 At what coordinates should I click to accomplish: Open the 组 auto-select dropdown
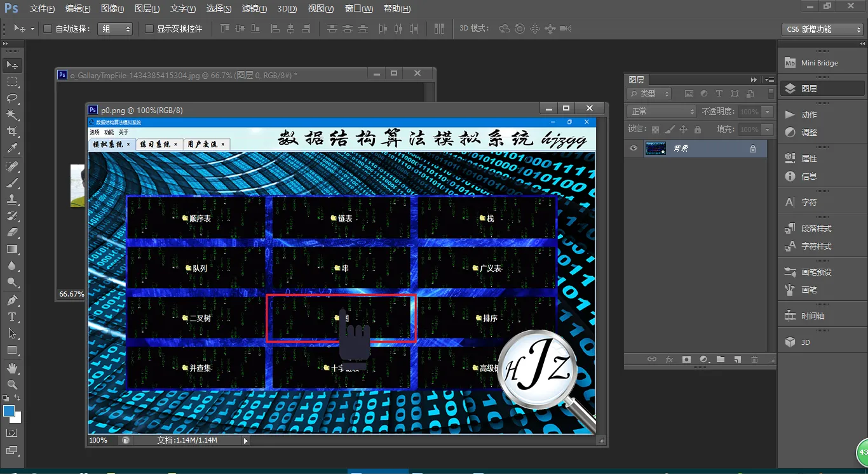click(x=115, y=29)
